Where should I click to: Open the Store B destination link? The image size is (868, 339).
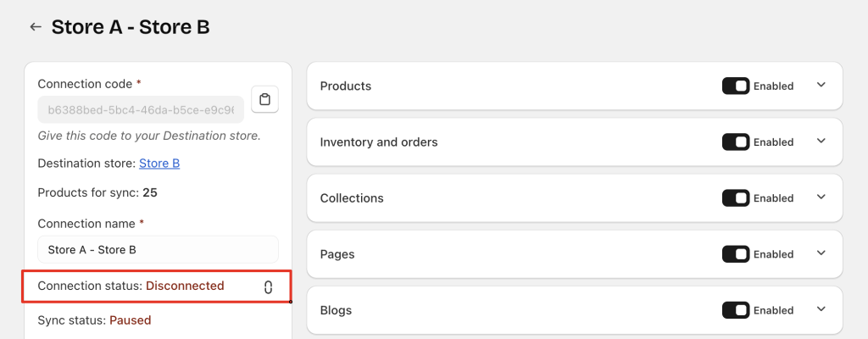click(159, 164)
